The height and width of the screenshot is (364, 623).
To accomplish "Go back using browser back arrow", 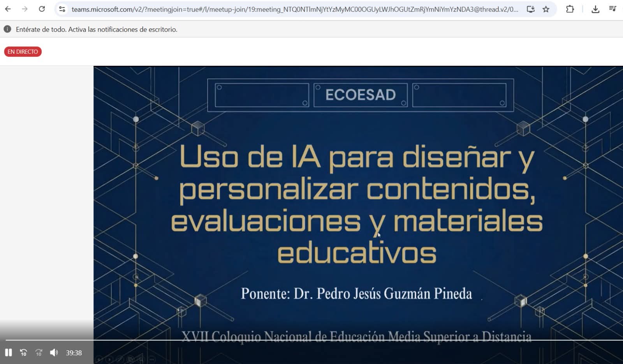I will tap(8, 9).
